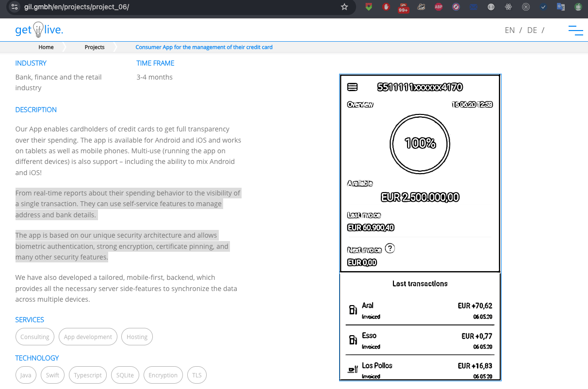This screenshot has height=389, width=588.
Task: Click the EUR +0,77 amount
Action: pos(477,336)
